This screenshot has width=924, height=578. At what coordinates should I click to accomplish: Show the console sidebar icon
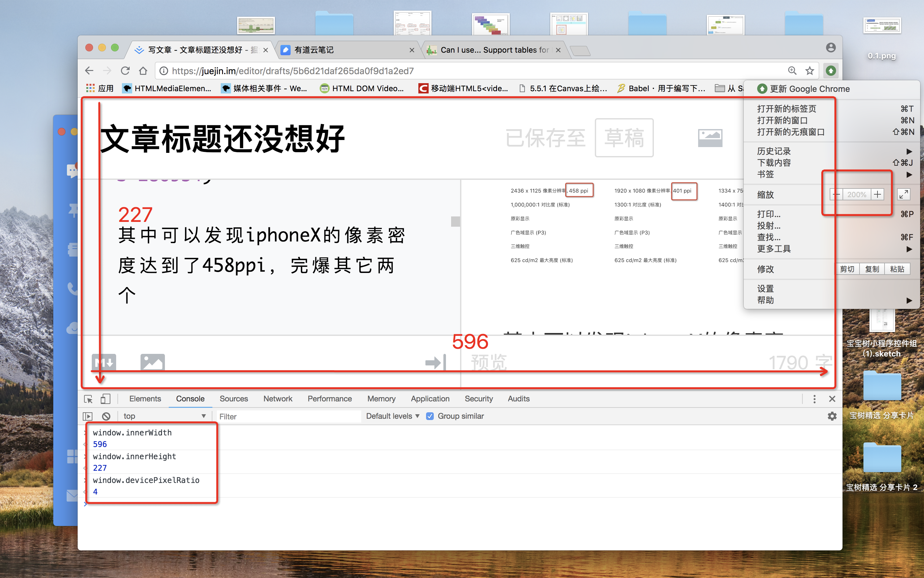coord(88,416)
